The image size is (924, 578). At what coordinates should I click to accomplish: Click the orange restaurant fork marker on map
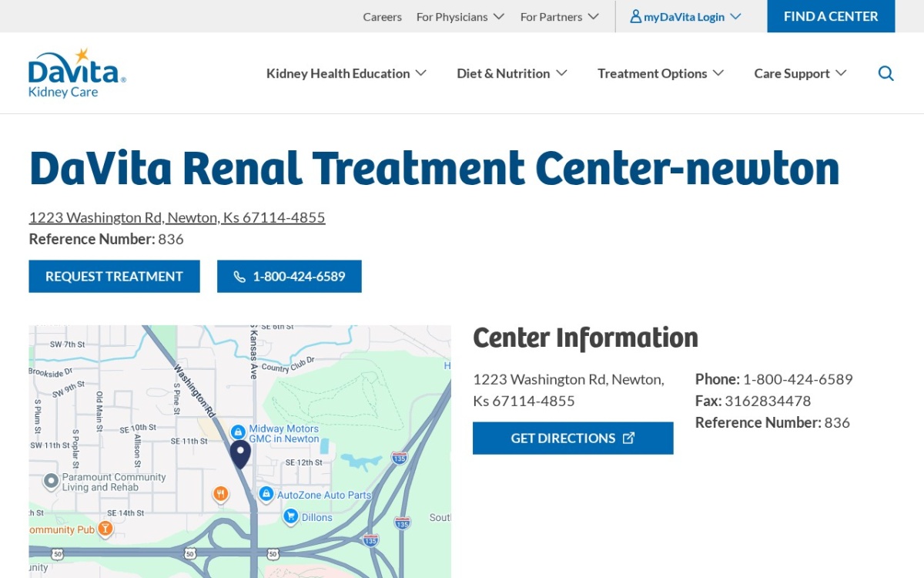(221, 493)
